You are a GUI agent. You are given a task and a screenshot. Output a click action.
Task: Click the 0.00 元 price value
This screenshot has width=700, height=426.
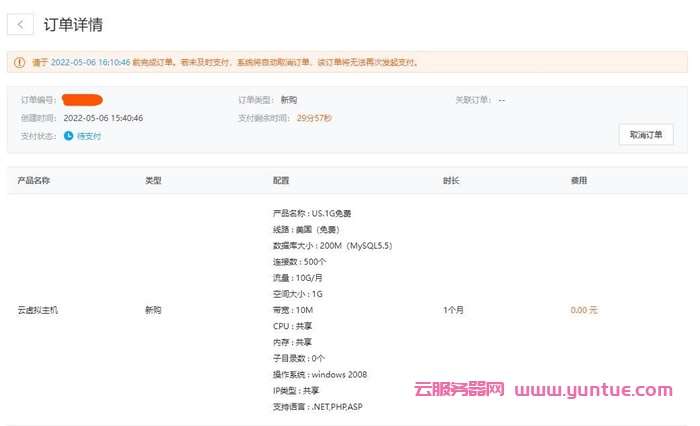tap(584, 310)
